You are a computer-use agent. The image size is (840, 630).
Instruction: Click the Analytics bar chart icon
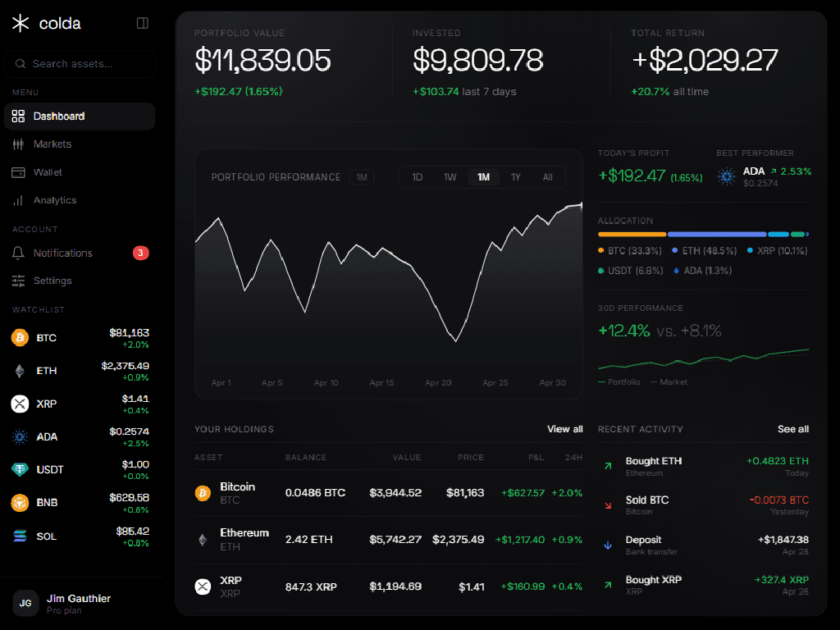coord(18,200)
